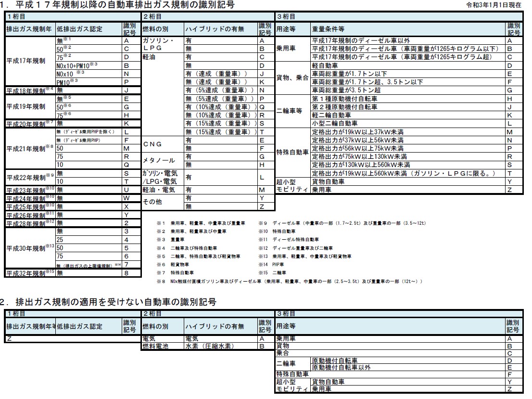Click footnote '※9 ディーゼル車（中量車の一部…'

tap(342, 223)
